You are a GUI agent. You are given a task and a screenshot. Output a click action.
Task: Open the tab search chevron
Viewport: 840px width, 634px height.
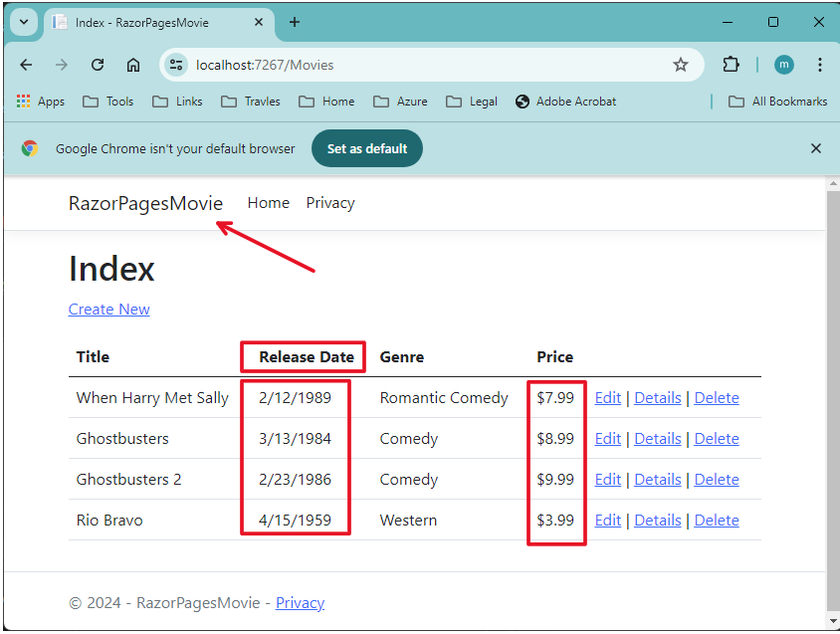(x=22, y=22)
